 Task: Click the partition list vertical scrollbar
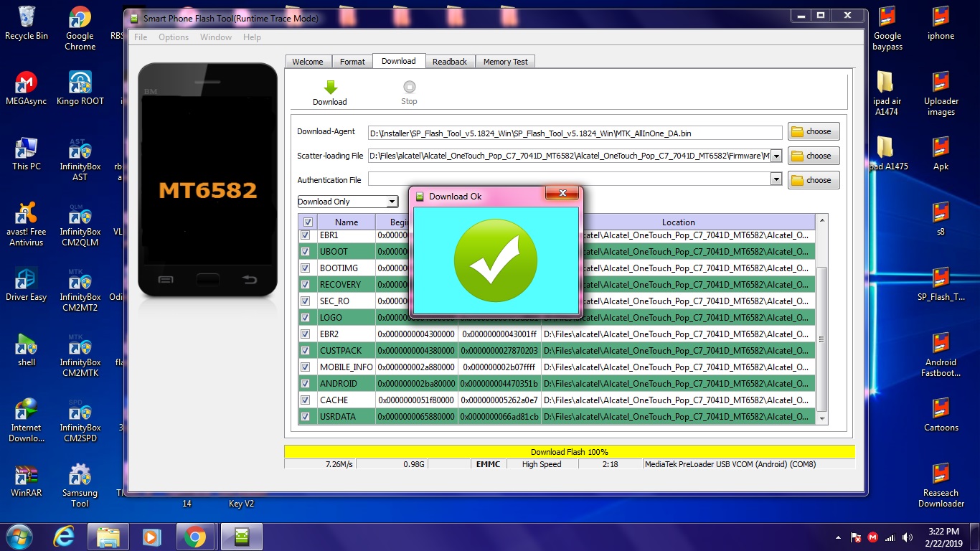pos(822,319)
